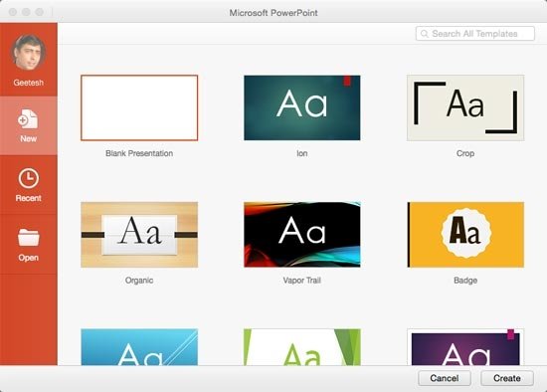Click the Geetesh account name
Screen dimensions: 547x392
click(x=29, y=83)
